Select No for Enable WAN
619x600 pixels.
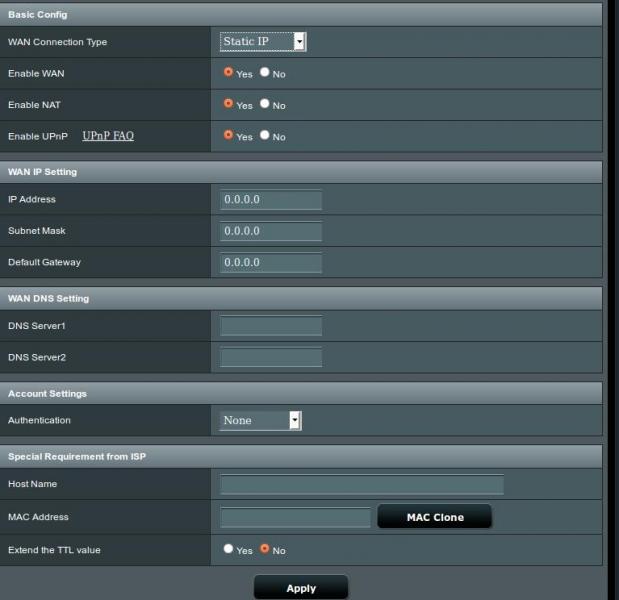265,73
